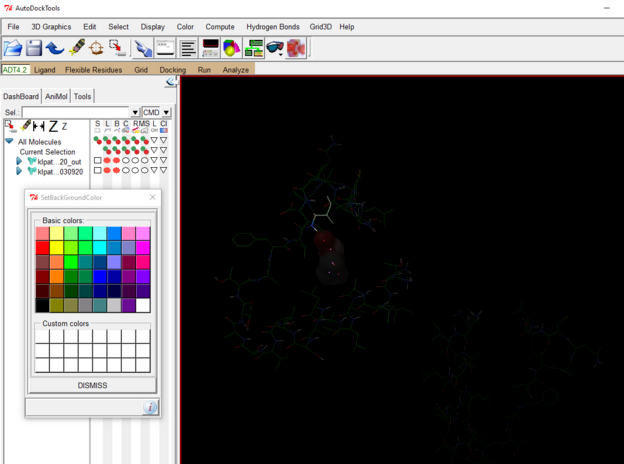This screenshot has height=464, width=624.
Task: Click the text lines toolbar icon
Action: tap(188, 48)
